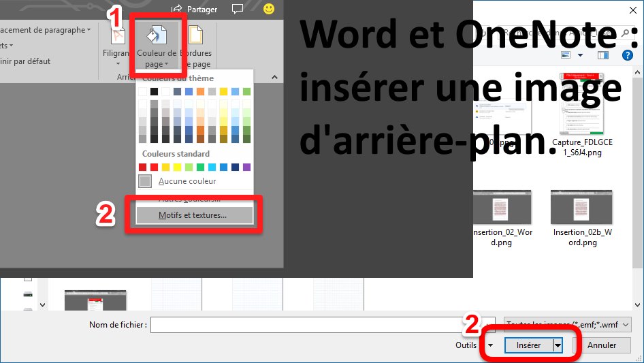Toggle the preview pane icon

pyautogui.click(x=603, y=55)
